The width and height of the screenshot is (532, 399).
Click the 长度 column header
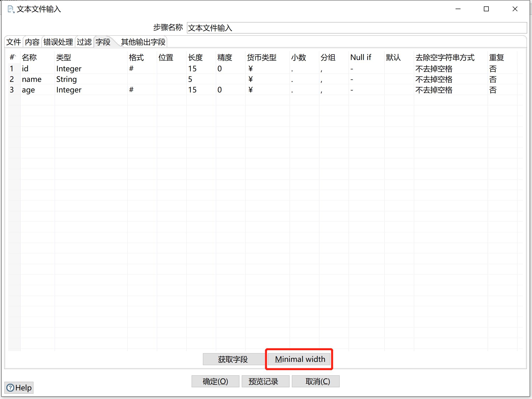click(x=201, y=57)
